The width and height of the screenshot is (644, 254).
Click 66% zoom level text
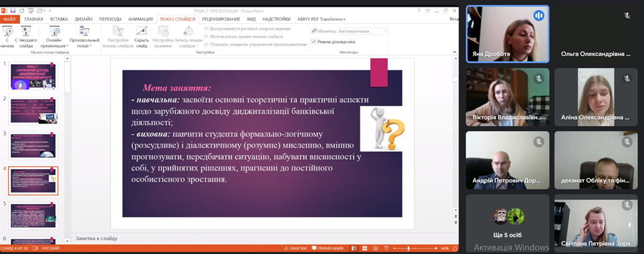(x=445, y=248)
